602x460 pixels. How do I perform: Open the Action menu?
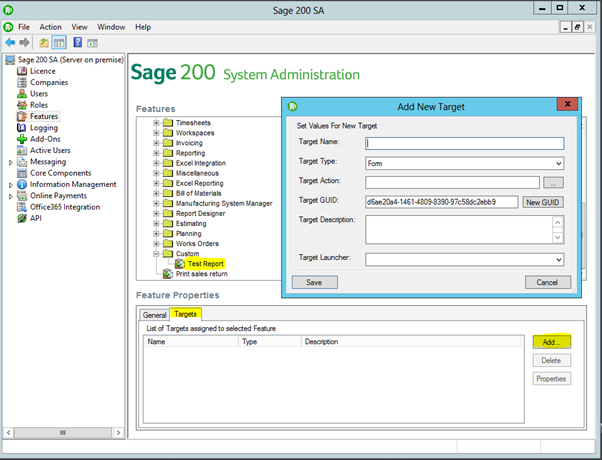tap(50, 27)
